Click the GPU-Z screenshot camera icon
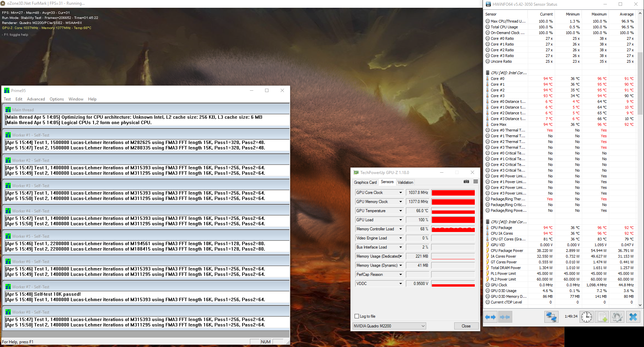The height and width of the screenshot is (347, 644). coord(466,181)
